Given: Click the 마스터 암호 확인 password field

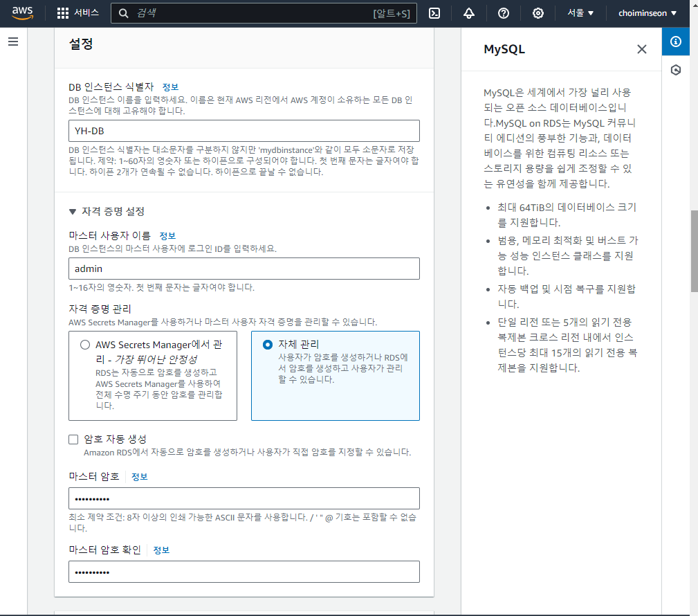Looking at the screenshot, I should click(244, 572).
